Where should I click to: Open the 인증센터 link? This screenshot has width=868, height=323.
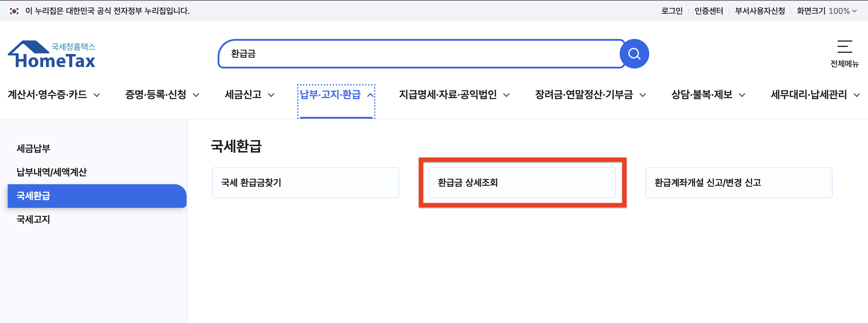click(x=709, y=11)
